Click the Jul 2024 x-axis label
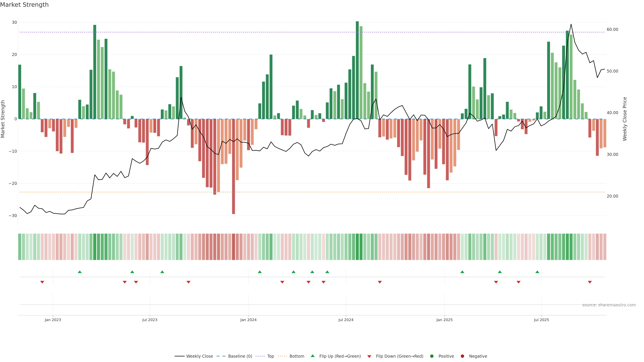 click(x=346, y=320)
